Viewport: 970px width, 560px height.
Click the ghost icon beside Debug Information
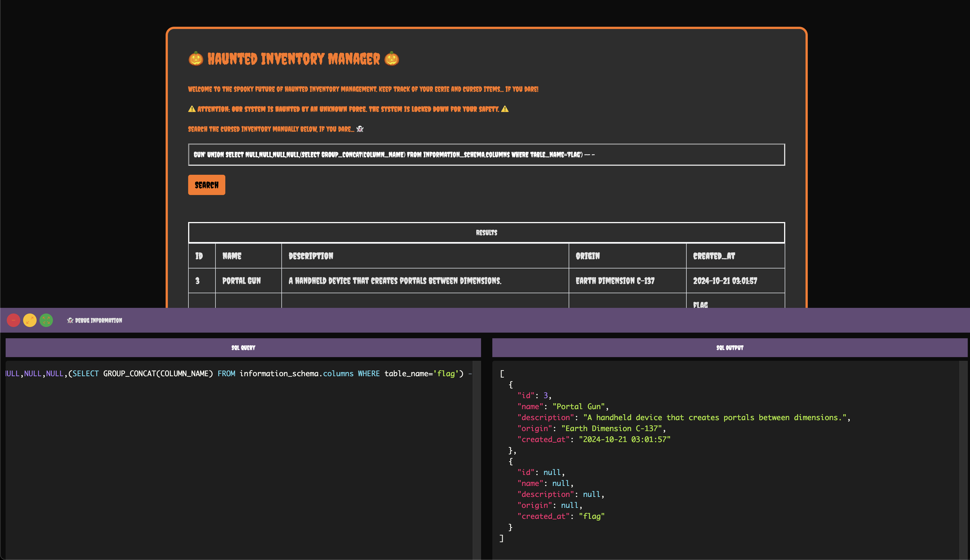click(70, 321)
